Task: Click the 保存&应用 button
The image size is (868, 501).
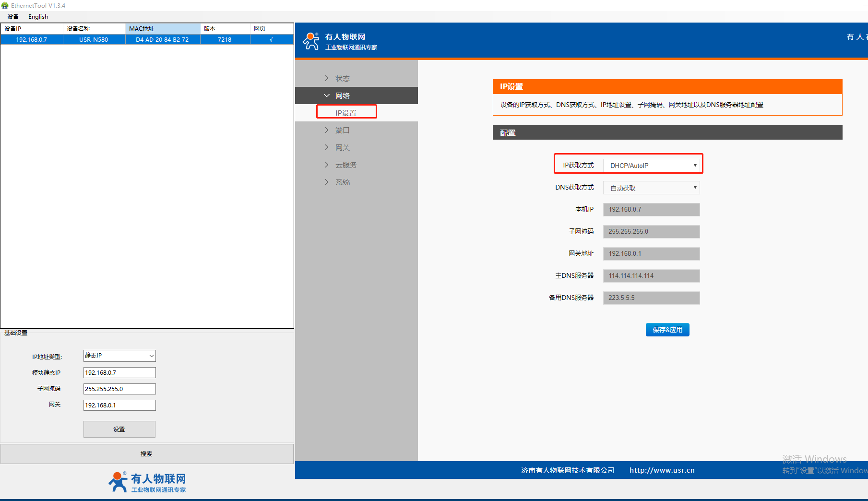Action: pos(667,330)
